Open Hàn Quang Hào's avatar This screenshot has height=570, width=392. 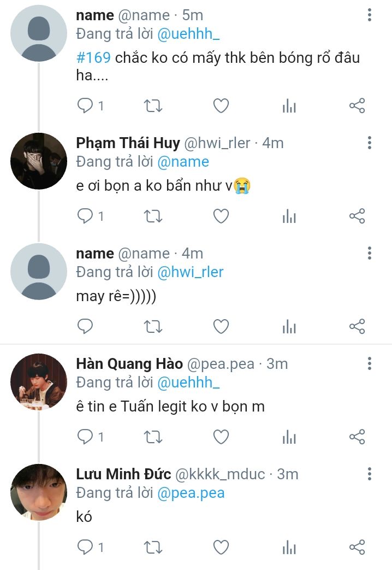tap(39, 382)
